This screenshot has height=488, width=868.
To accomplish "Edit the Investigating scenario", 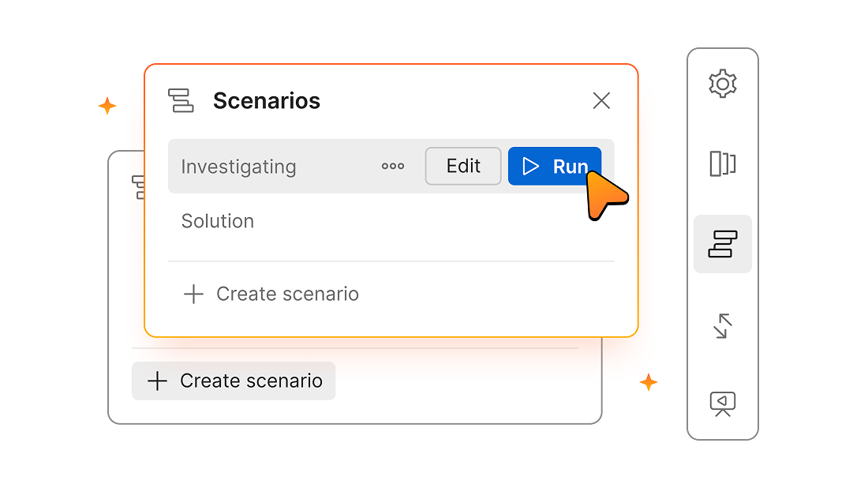I will [x=463, y=167].
